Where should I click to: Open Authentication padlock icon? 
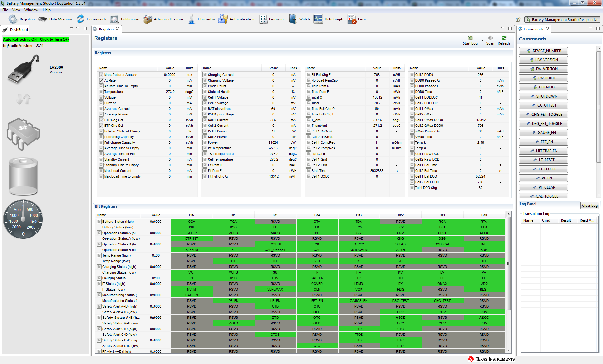[223, 19]
